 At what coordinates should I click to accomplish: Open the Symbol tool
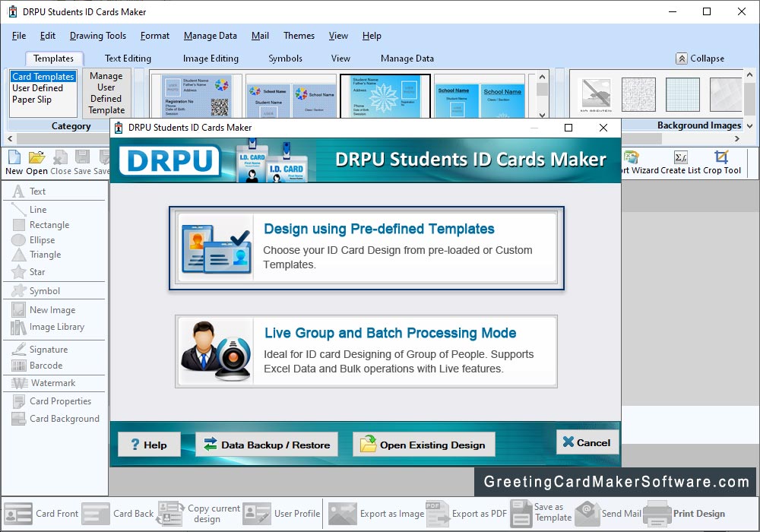point(36,291)
